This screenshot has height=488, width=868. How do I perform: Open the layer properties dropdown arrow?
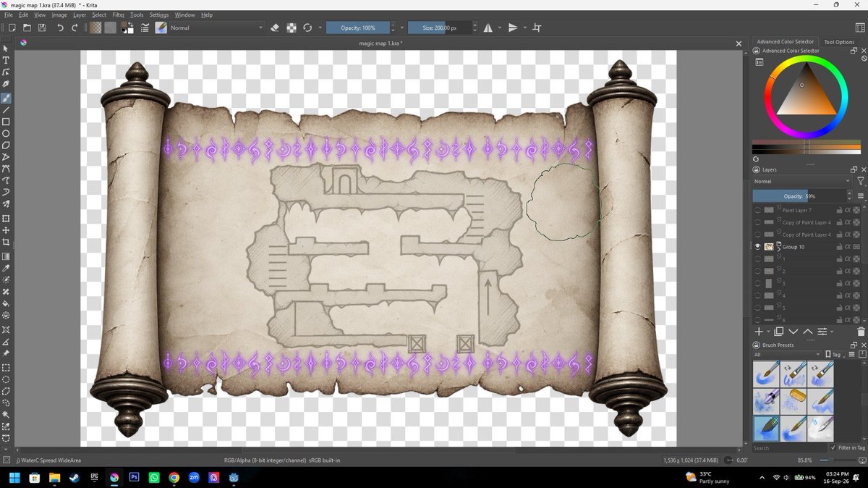pos(831,332)
